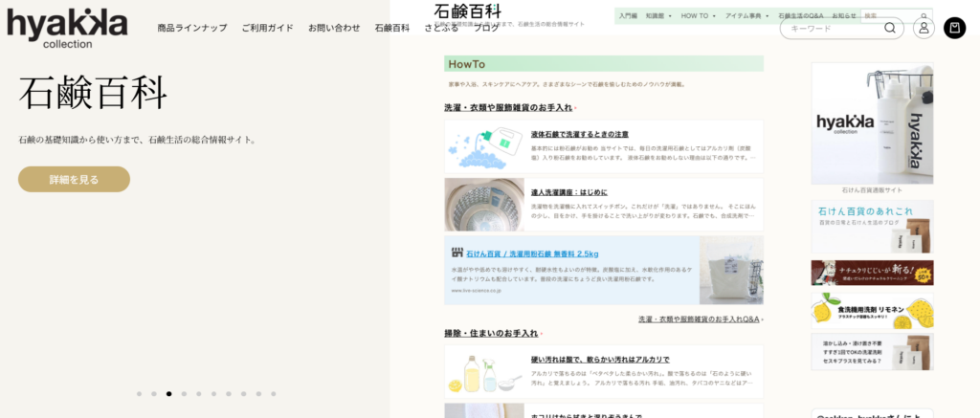This screenshot has height=418, width=980.
Task: Open the 硬い汚れは酸で、軟らかい汚れはアルカリで article
Action: point(600,360)
